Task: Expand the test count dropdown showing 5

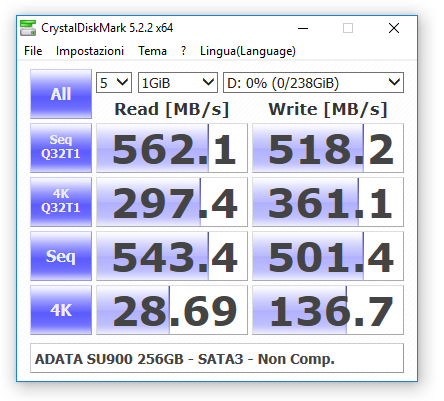Action: (x=114, y=82)
